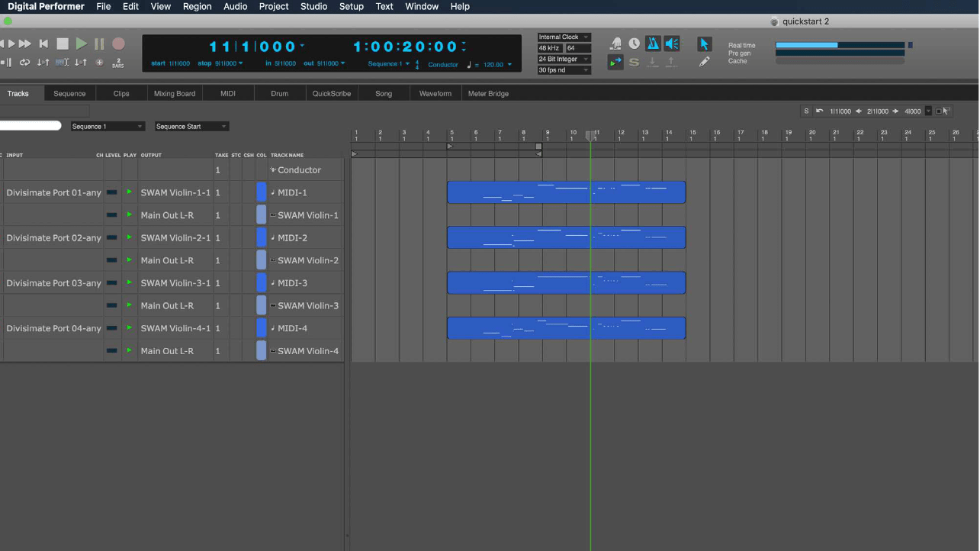Screen dimensions: 980x551
Task: Toggle the 2 BARS countoff button
Action: coord(117,63)
